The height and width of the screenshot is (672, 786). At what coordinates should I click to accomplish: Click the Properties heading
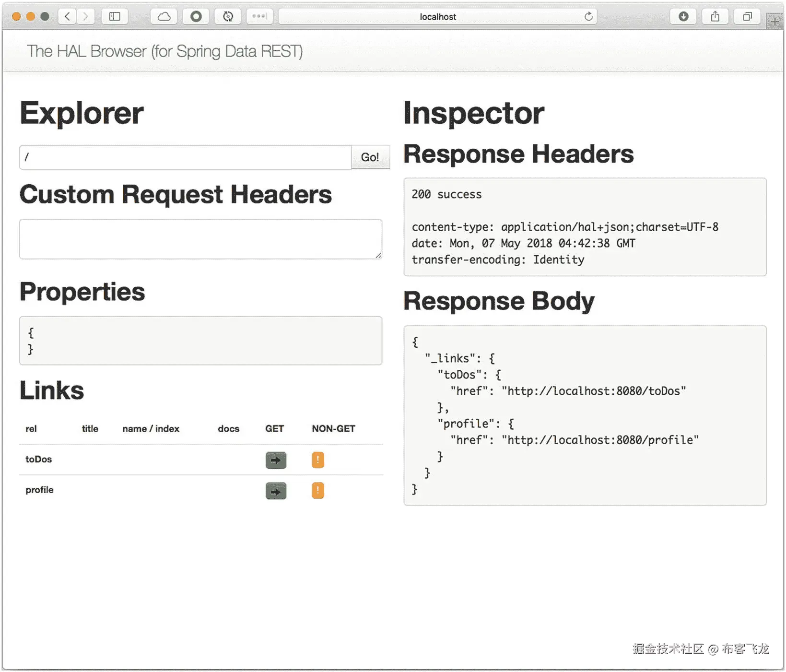point(82,292)
